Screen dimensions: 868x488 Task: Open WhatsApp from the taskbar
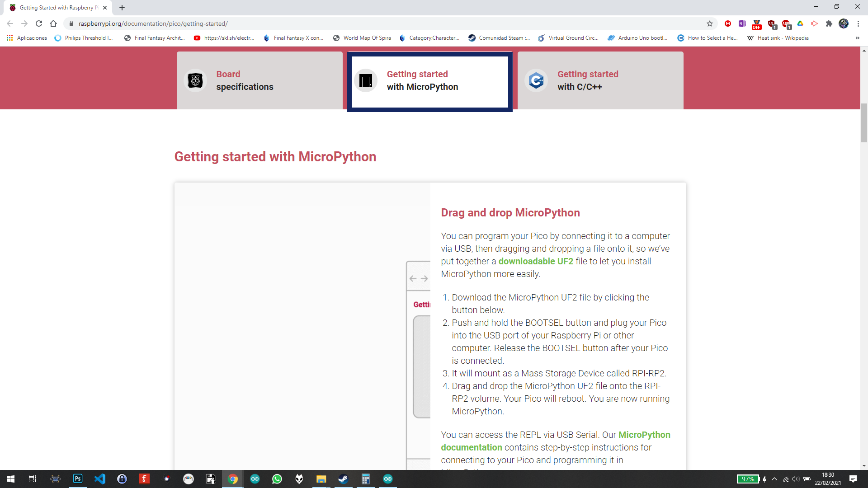277,479
